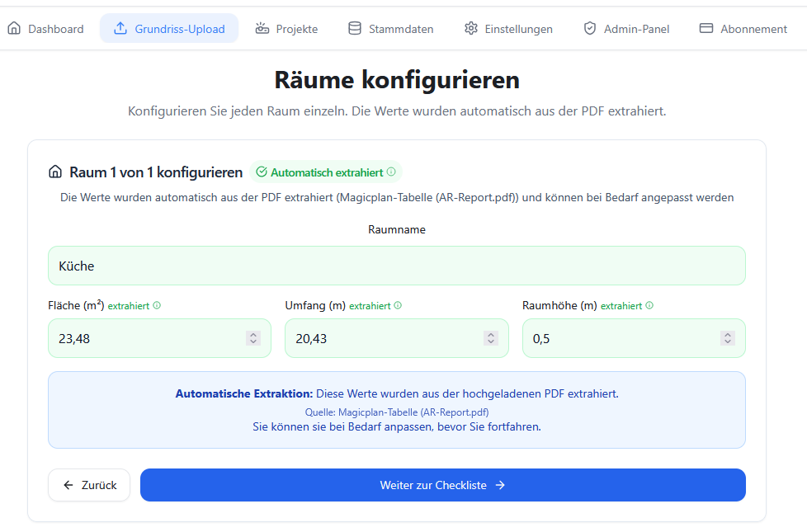
Task: Open the Projekte tab
Action: (296, 29)
